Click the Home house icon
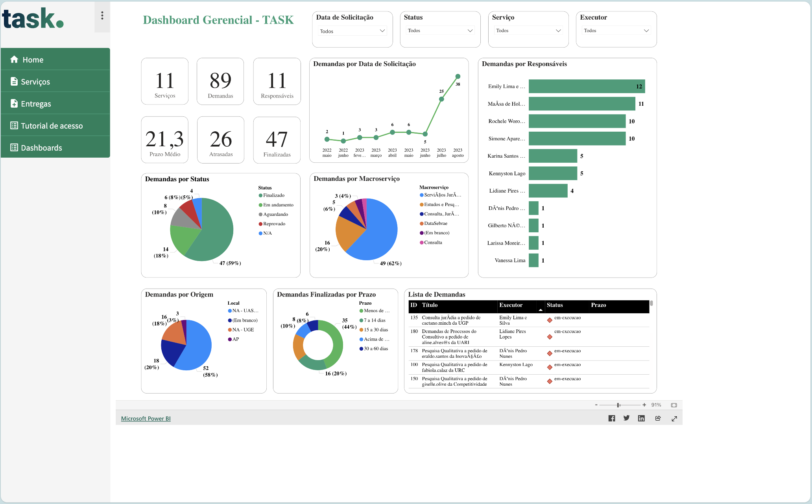The height and width of the screenshot is (504, 812). coord(14,59)
